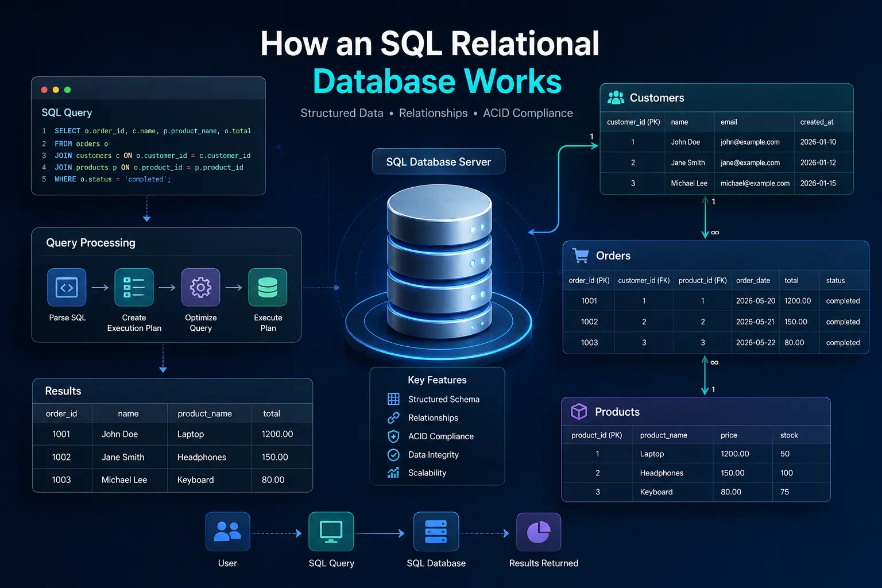Click the 'Structured Schema' feature label
The image size is (882, 588).
(x=444, y=399)
